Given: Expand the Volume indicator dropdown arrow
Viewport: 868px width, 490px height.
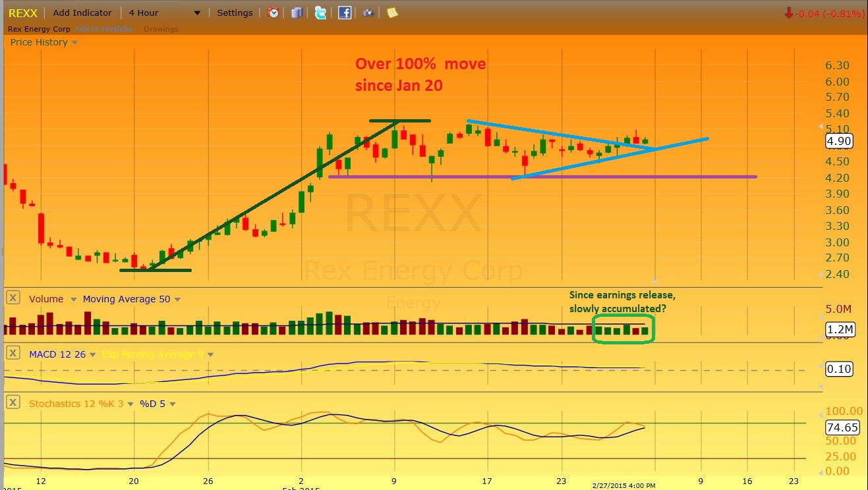Looking at the screenshot, I should [x=73, y=300].
